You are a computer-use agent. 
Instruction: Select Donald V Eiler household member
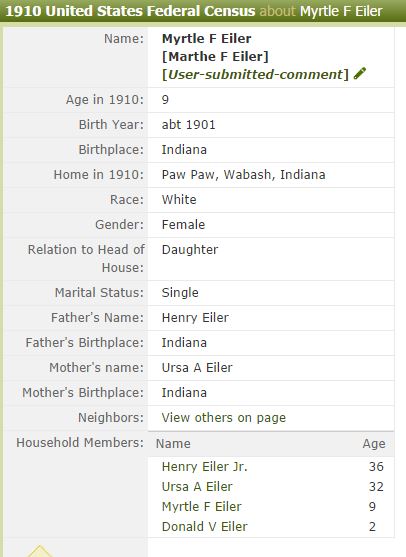pos(205,526)
